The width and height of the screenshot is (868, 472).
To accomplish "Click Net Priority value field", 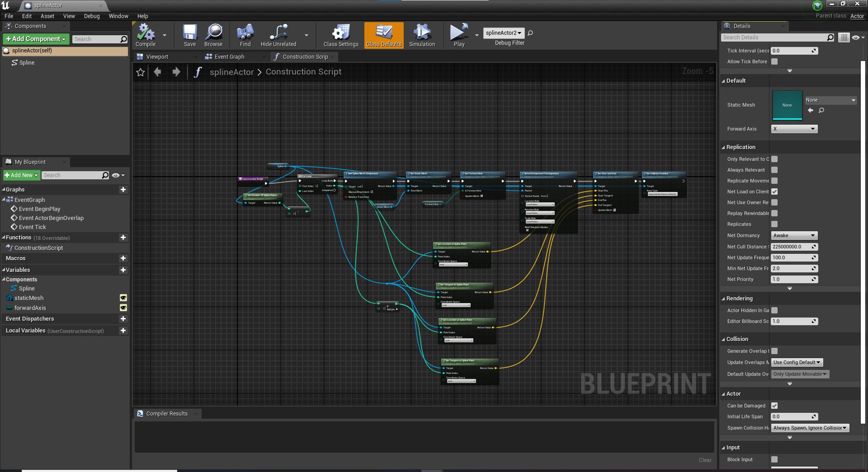I will coord(794,280).
